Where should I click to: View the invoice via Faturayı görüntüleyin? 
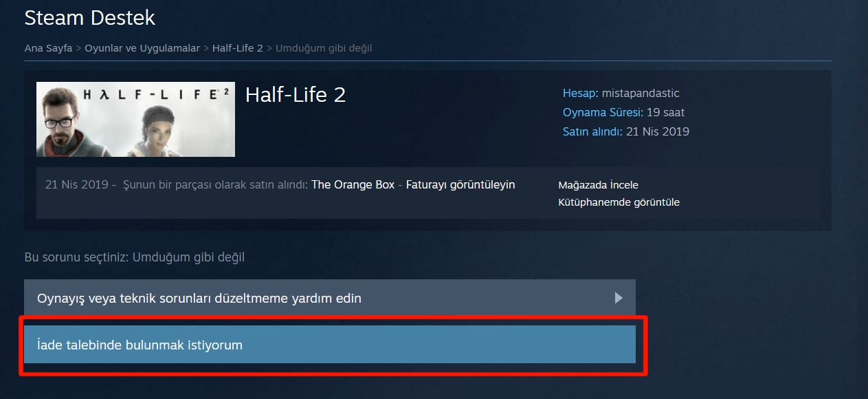pos(460,184)
